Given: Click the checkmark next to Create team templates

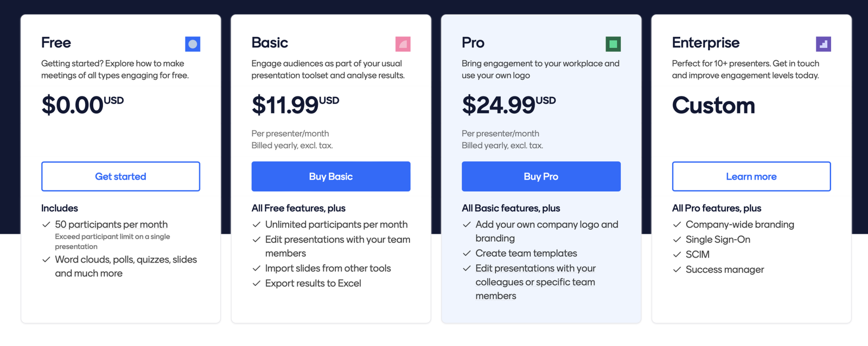Looking at the screenshot, I should coord(465,253).
